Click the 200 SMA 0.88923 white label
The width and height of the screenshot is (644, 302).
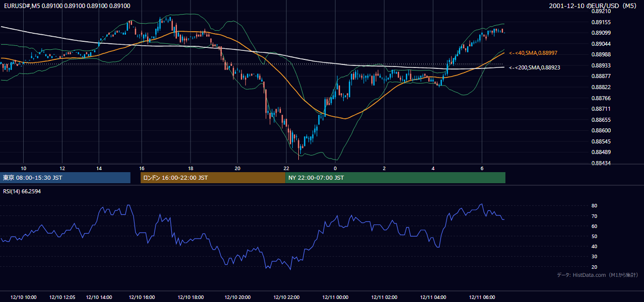coord(535,67)
